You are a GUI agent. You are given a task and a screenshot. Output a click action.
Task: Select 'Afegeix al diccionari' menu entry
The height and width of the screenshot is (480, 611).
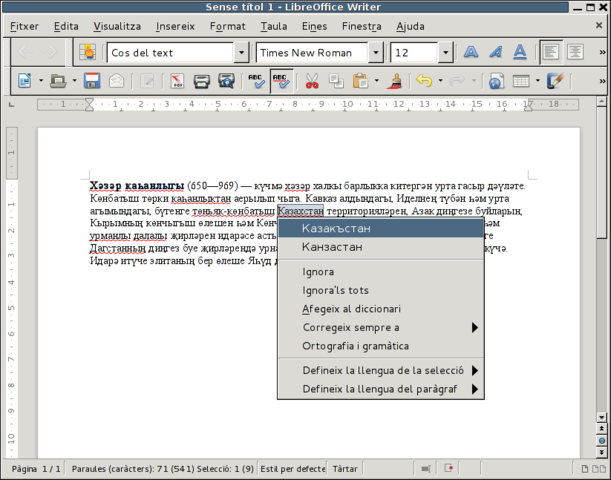(x=351, y=309)
